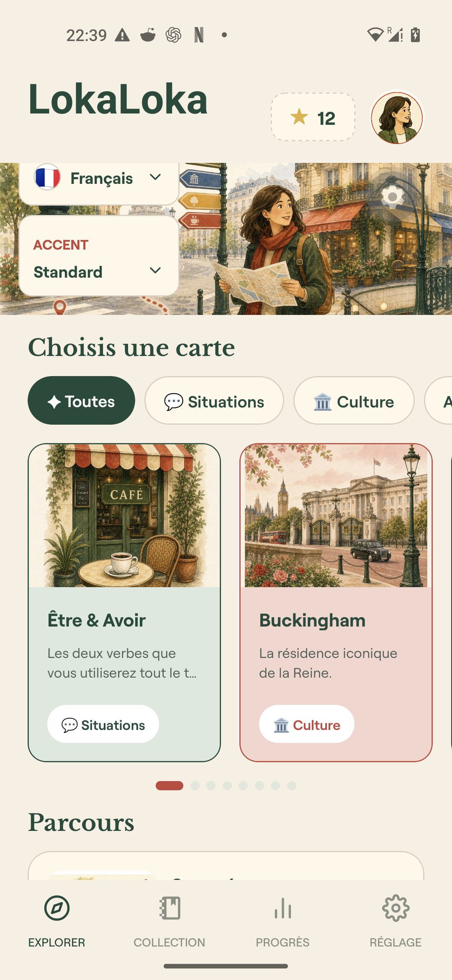Open the user profile avatar
The width and height of the screenshot is (452, 980).
pyautogui.click(x=397, y=118)
